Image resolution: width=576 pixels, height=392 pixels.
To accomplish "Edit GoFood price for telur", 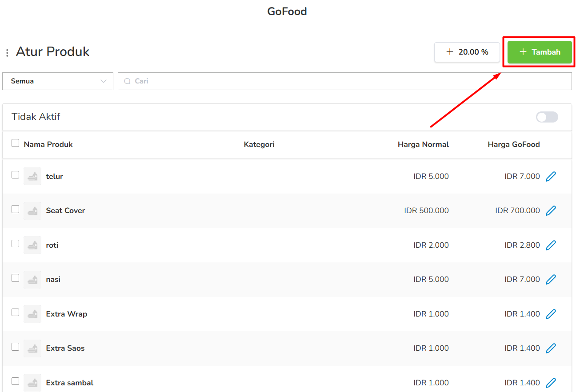I will 551,176.
